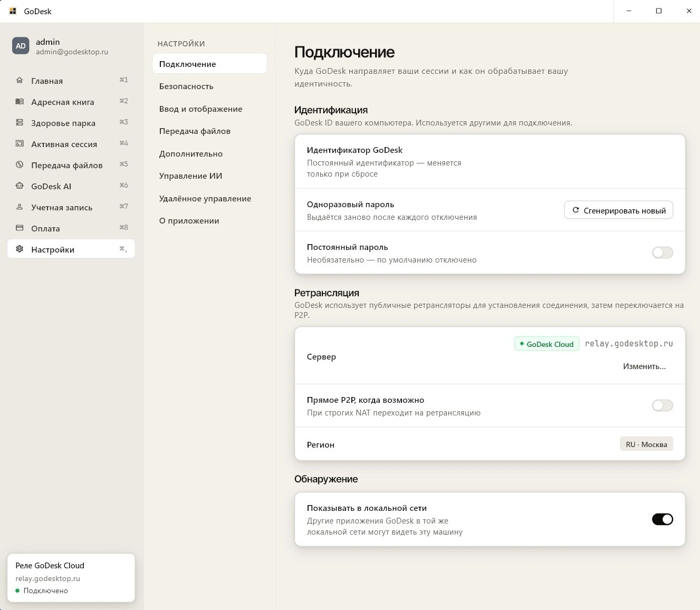Click the server icon beside Здоровье парка
The image size is (700, 610).
click(20, 122)
